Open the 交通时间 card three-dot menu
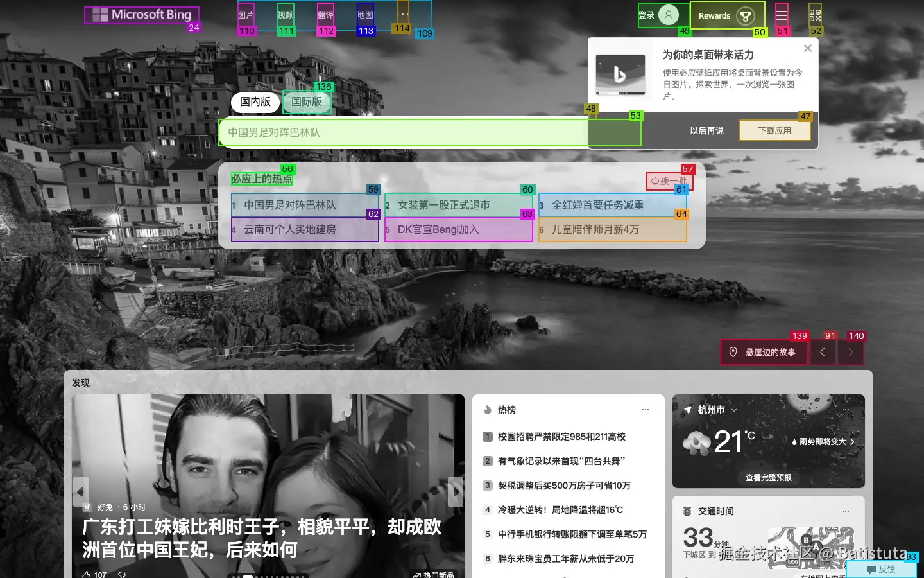The image size is (924, 578). 846,511
